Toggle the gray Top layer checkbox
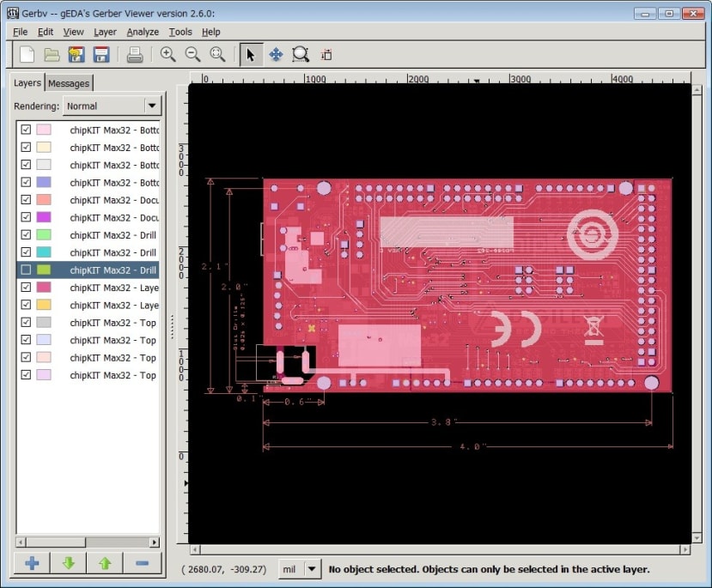The width and height of the screenshot is (712, 588). click(x=26, y=322)
